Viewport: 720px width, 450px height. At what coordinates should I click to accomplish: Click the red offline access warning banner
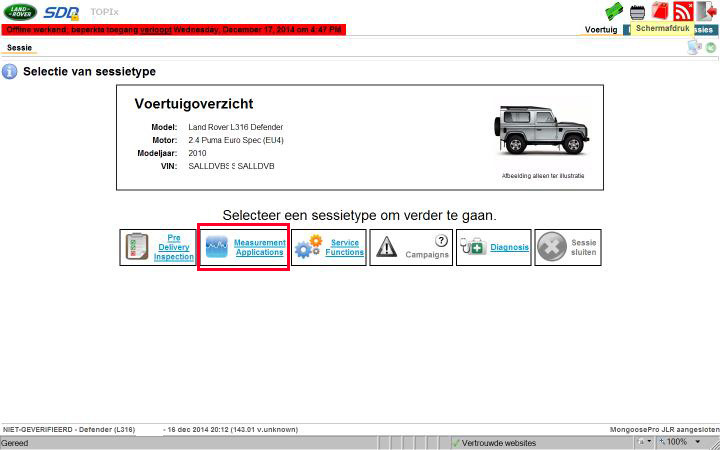pos(174,30)
